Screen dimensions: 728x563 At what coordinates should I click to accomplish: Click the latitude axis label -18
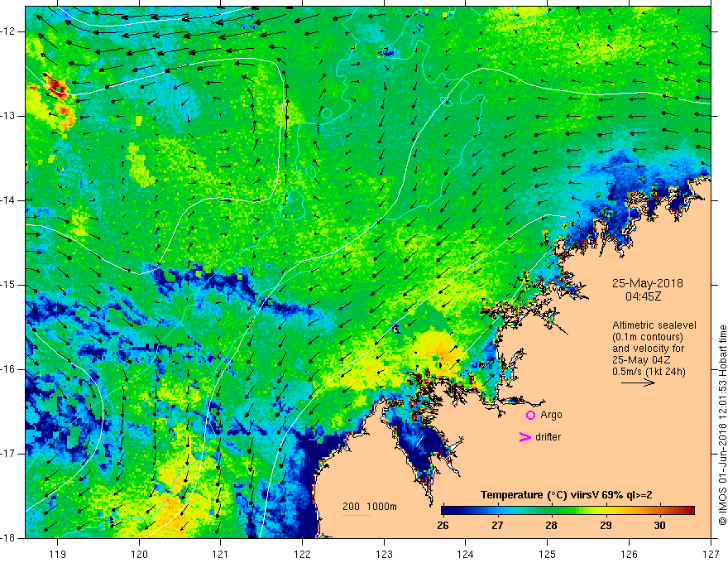[x=8, y=538]
